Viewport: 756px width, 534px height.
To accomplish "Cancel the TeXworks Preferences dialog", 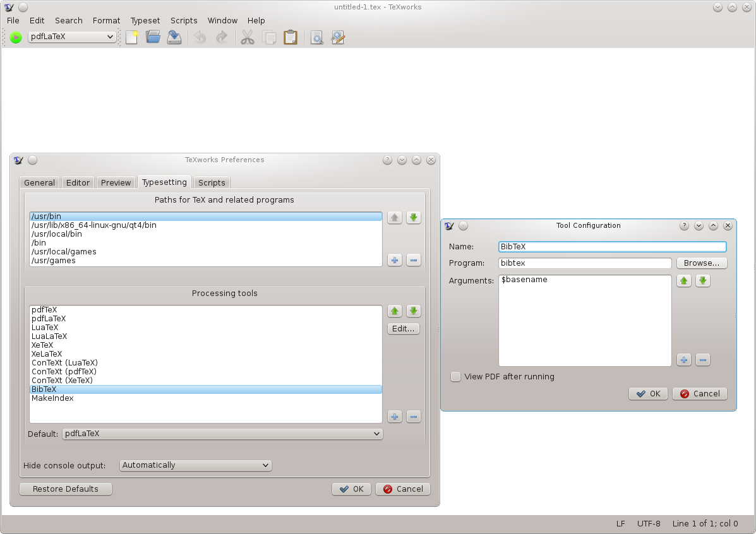I will (x=403, y=489).
